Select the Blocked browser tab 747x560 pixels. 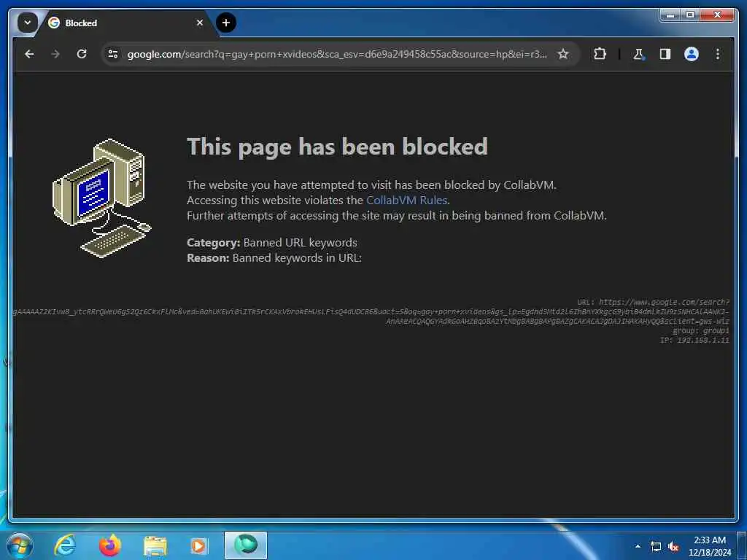pos(125,23)
